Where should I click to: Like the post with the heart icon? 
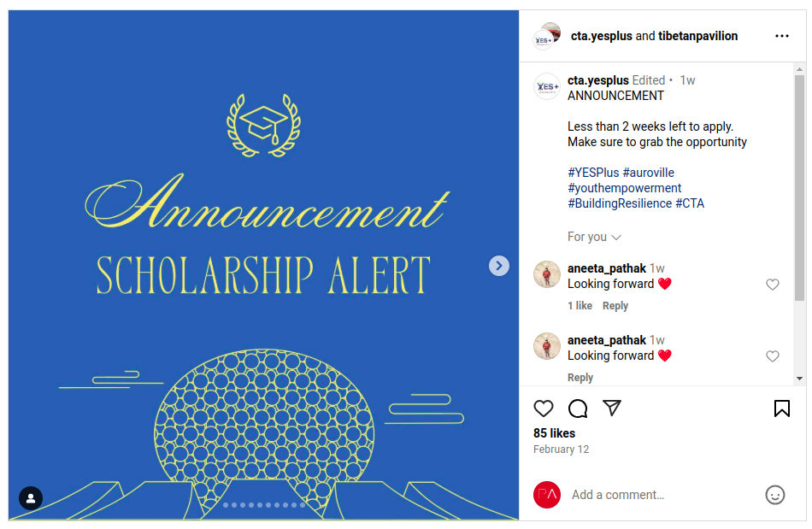[544, 409]
